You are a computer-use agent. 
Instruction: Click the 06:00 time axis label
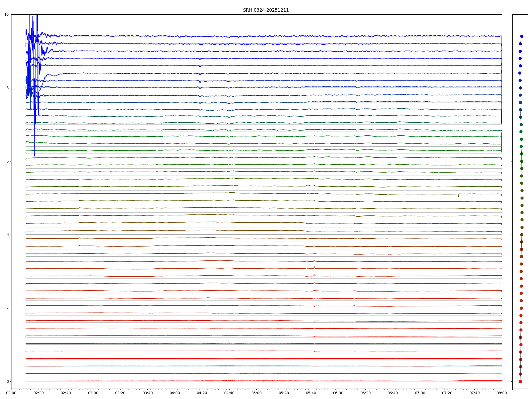coord(338,393)
